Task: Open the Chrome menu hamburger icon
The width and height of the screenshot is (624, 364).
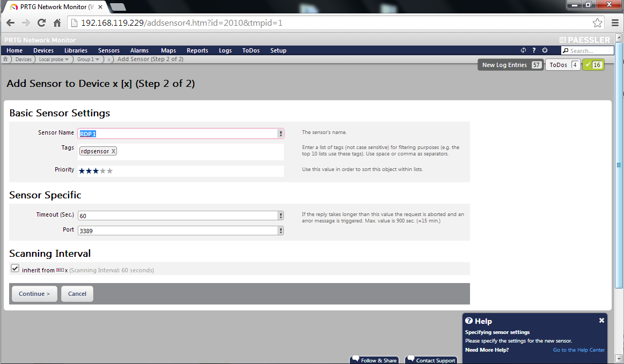Action: point(615,23)
